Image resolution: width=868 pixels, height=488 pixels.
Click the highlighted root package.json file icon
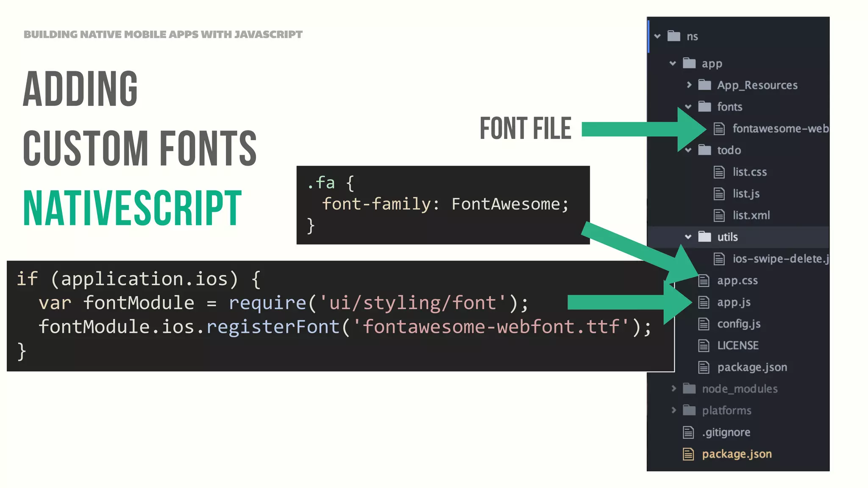[688, 454]
